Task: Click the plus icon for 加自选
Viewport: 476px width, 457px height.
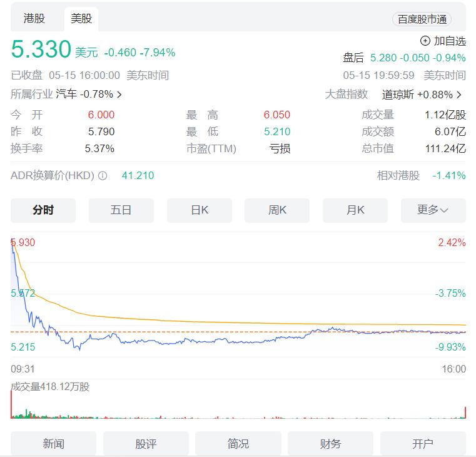Action: pyautogui.click(x=425, y=41)
